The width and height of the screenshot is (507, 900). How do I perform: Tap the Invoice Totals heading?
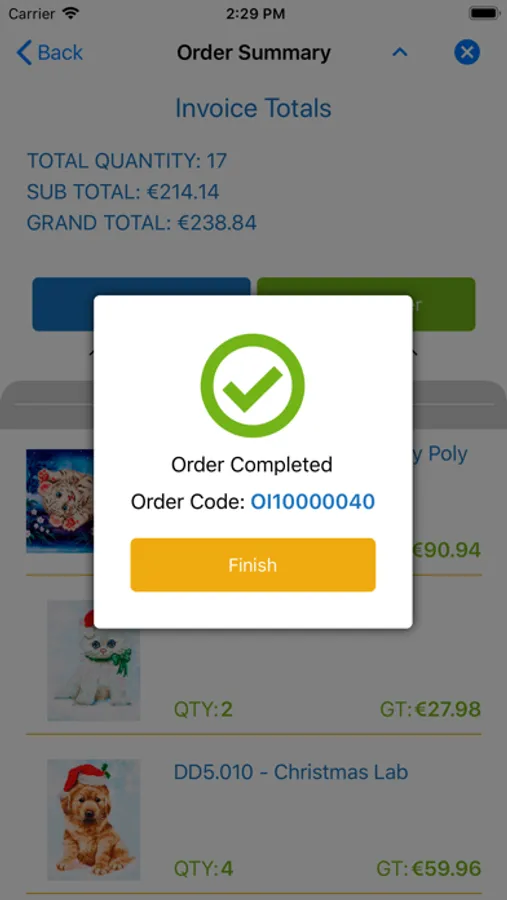[x=253, y=108]
